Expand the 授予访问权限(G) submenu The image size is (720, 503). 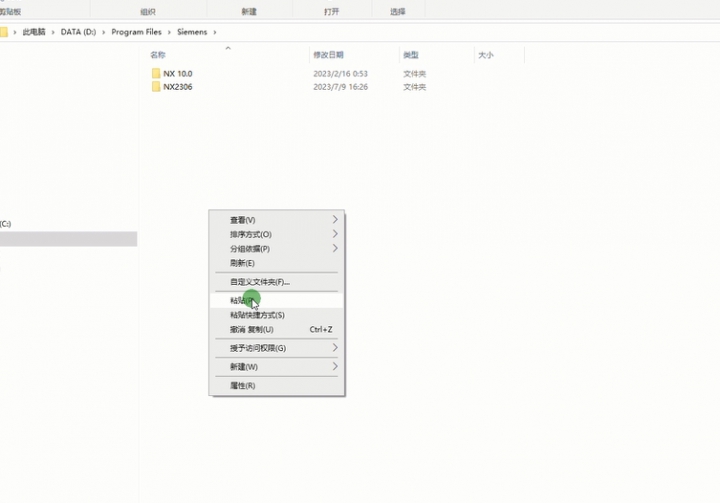(x=276, y=348)
